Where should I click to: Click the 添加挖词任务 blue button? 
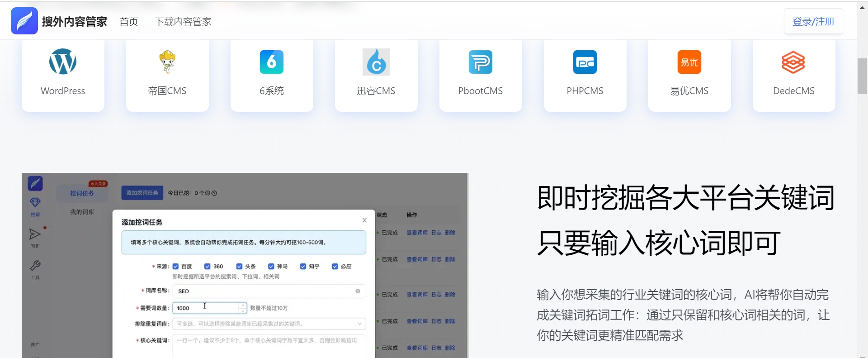[x=142, y=193]
